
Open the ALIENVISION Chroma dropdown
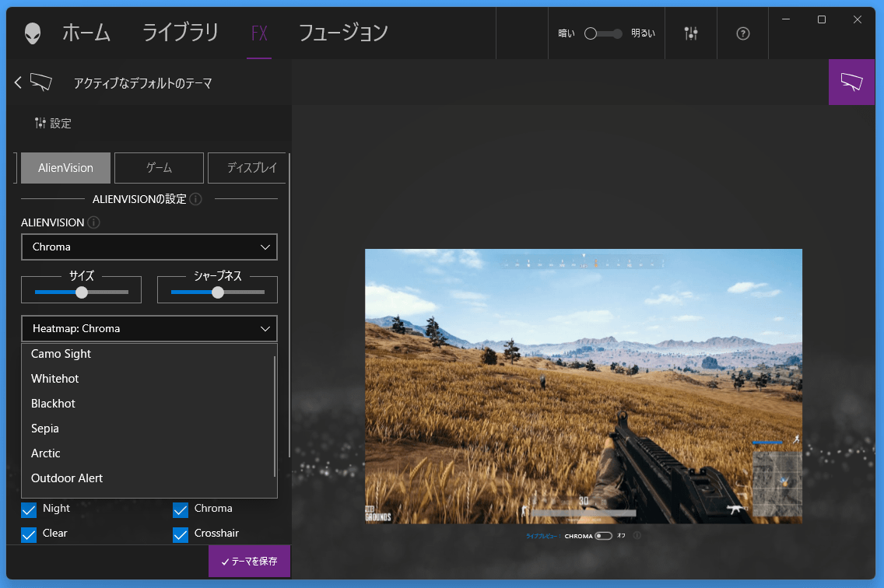click(x=149, y=247)
